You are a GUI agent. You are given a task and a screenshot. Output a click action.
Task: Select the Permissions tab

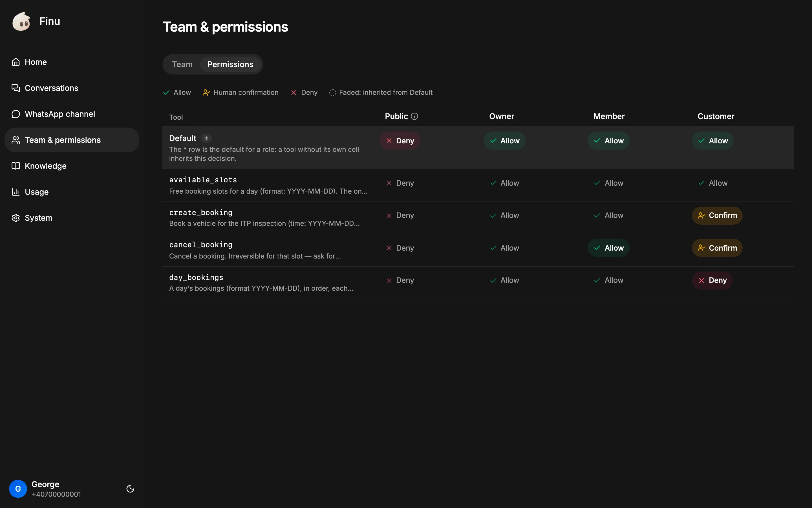pos(230,65)
